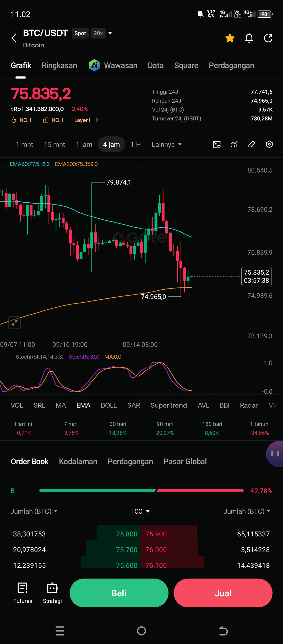Screen dimensions: 283x644
Task: Select the Order Book tab
Action: [30, 461]
